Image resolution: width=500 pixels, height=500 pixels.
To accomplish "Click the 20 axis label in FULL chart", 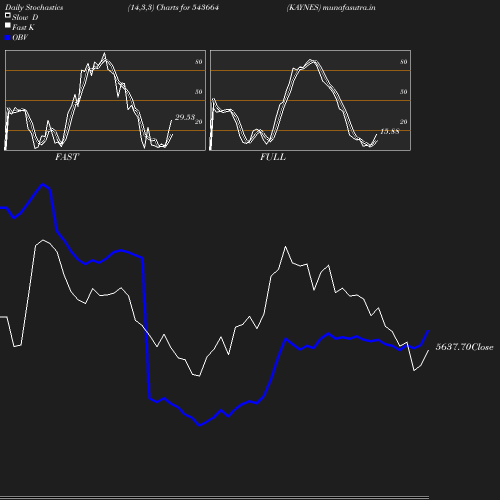I will (403, 122).
